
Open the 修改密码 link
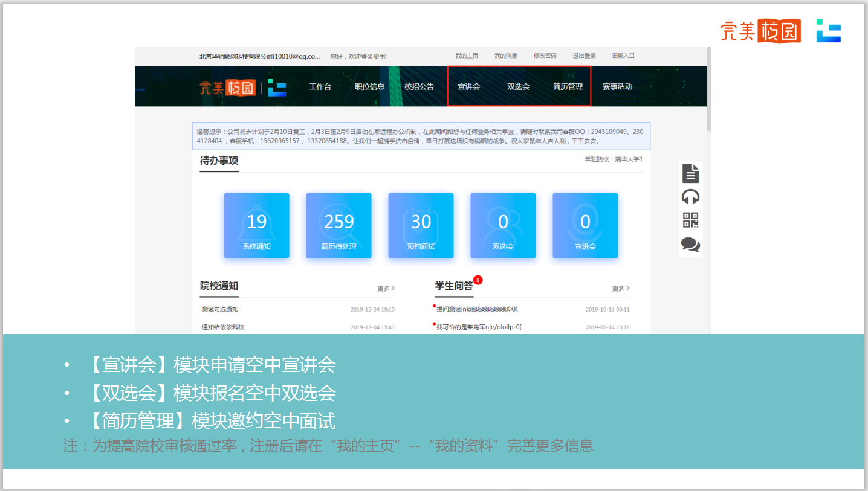click(x=545, y=56)
